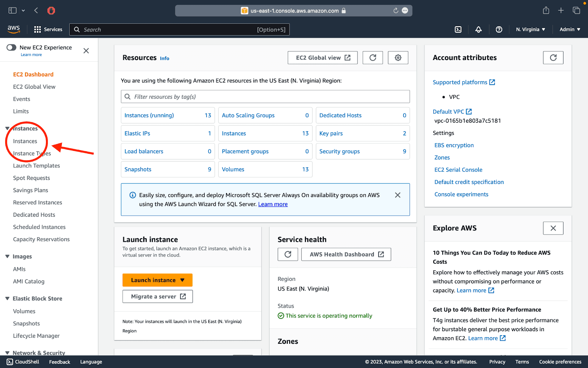Open the Instances (running) resource tile
Image resolution: width=588 pixels, height=368 pixels.
pos(168,116)
